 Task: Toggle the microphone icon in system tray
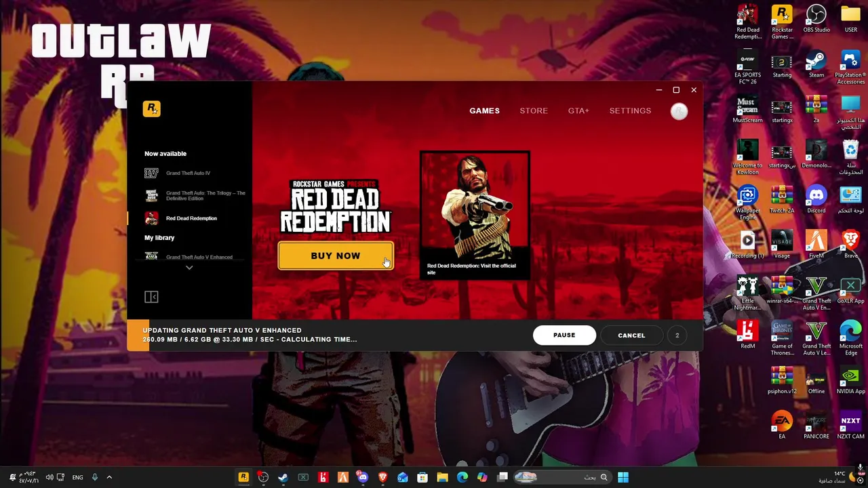click(x=95, y=477)
